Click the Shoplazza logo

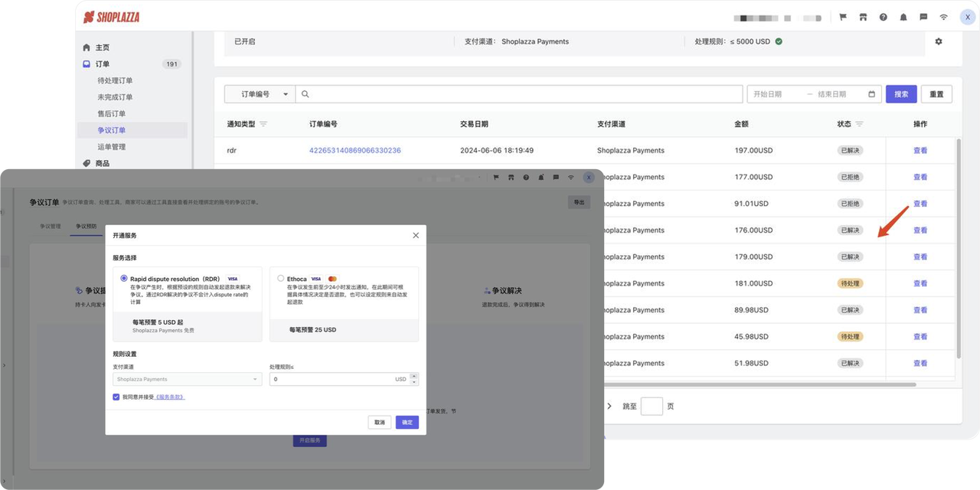[x=111, y=16]
